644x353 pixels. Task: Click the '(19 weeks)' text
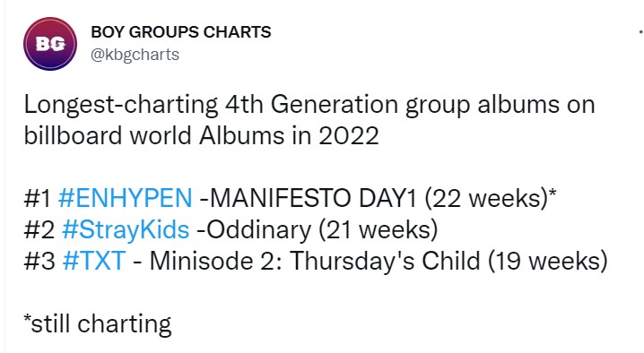click(x=547, y=261)
